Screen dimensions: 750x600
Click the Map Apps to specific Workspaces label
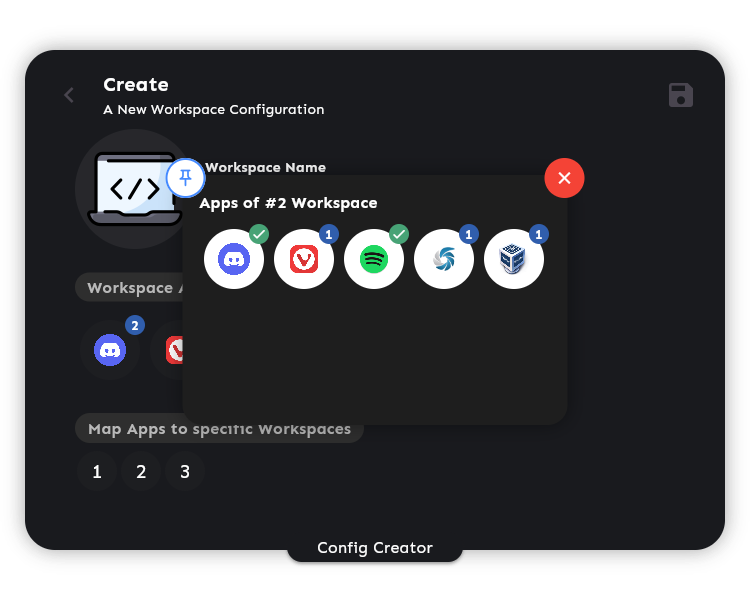pyautogui.click(x=220, y=429)
